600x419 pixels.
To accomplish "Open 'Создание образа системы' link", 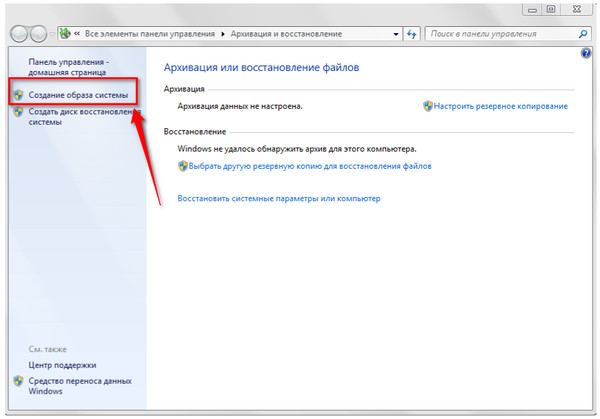I will pyautogui.click(x=78, y=95).
